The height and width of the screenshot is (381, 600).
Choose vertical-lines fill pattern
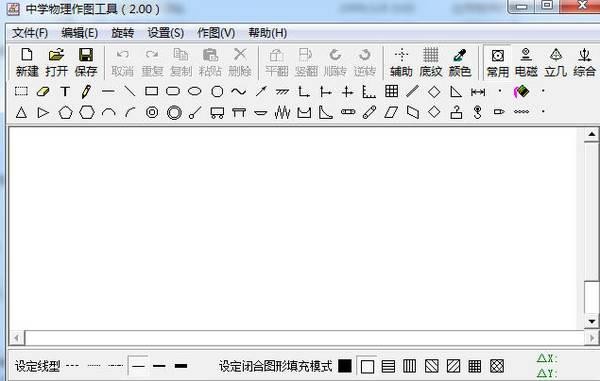pos(410,366)
